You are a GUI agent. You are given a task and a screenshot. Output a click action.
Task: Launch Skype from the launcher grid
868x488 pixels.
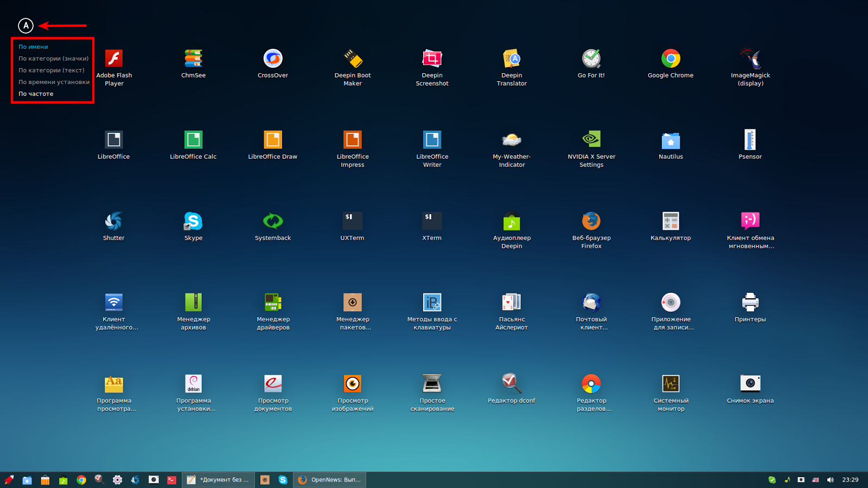pyautogui.click(x=193, y=221)
